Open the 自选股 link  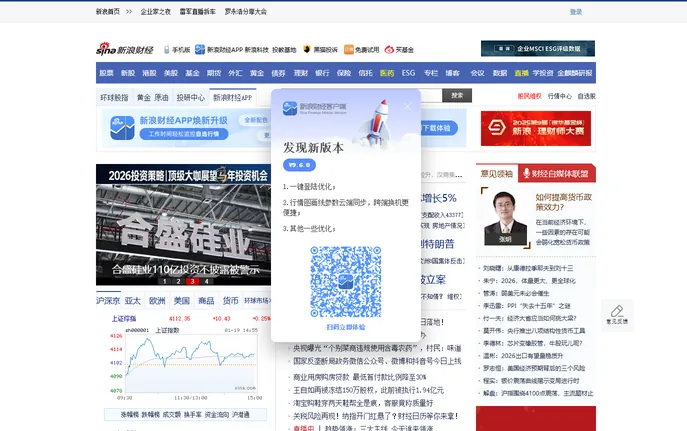(x=586, y=96)
